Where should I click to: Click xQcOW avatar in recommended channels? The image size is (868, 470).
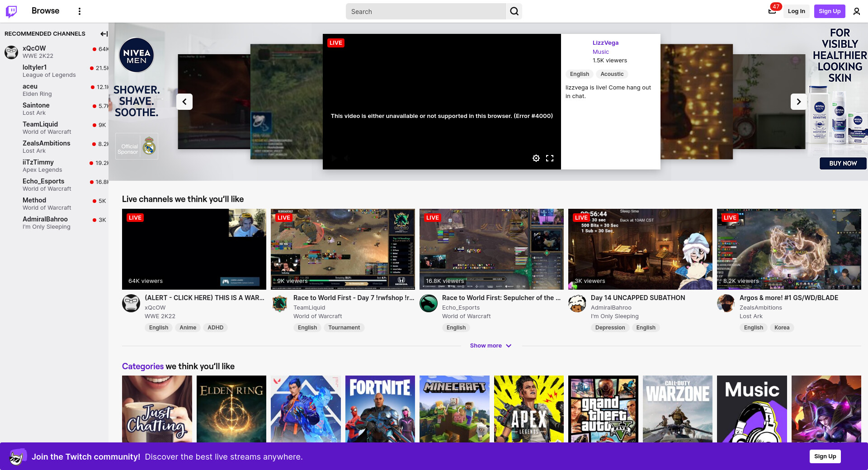tap(11, 52)
